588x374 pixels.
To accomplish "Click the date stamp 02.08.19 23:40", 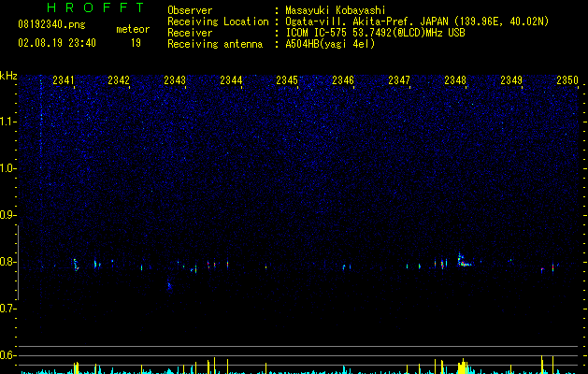I will [57, 43].
